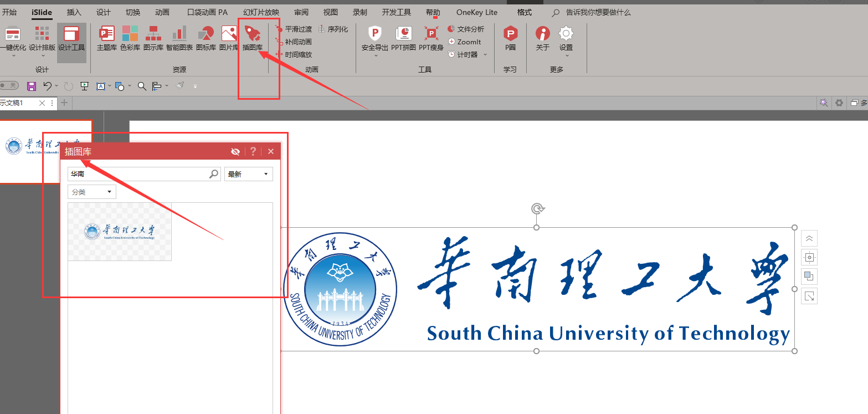This screenshot has height=414, width=868.
Task: Open the 图示库 diagram library
Action: coord(153,39)
